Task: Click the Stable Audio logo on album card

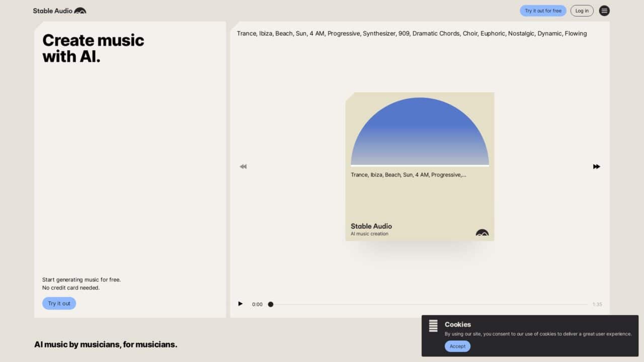Action: 482,232
